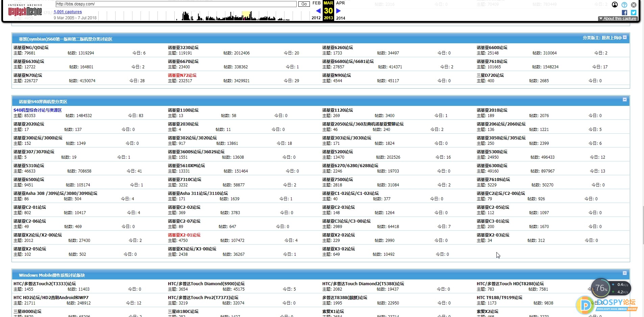Open 诺基亚X3-02论坛
This screenshot has width=644, height=317.
tap(339, 249)
